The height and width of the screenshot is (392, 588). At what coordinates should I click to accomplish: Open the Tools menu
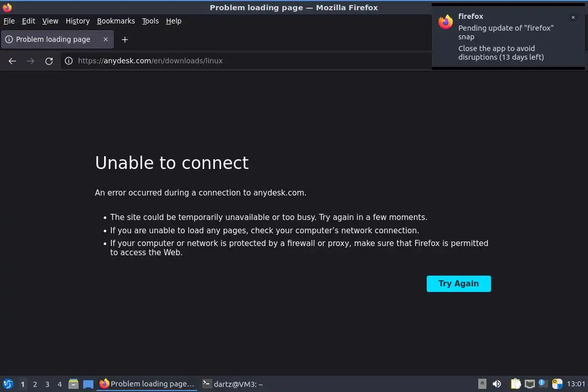click(x=151, y=21)
